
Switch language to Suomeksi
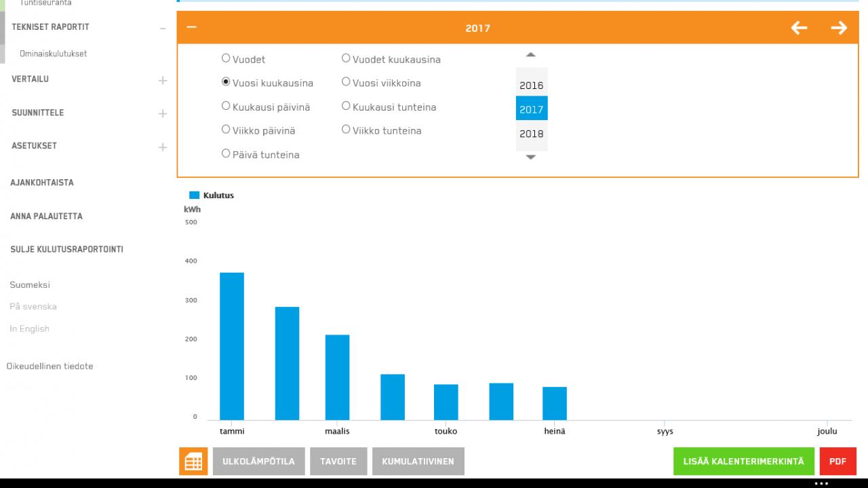pyautogui.click(x=30, y=285)
